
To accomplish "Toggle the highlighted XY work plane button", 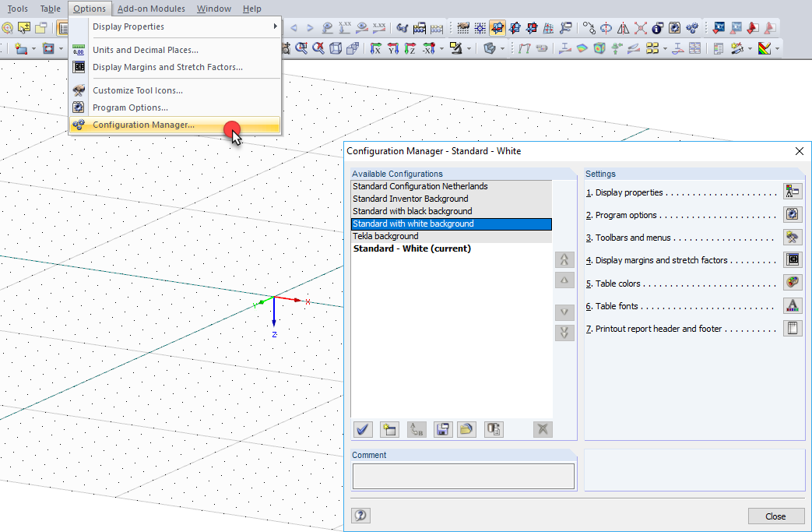I will pyautogui.click(x=498, y=27).
